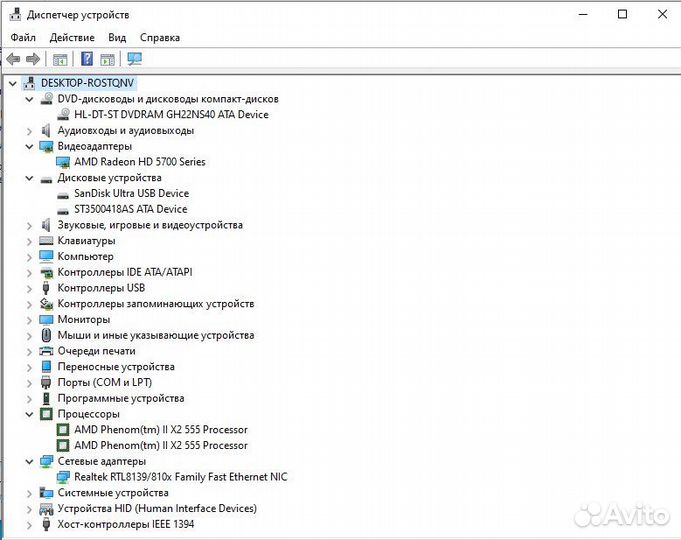Expand Аудиовходы и аудиовыходы

tap(29, 131)
